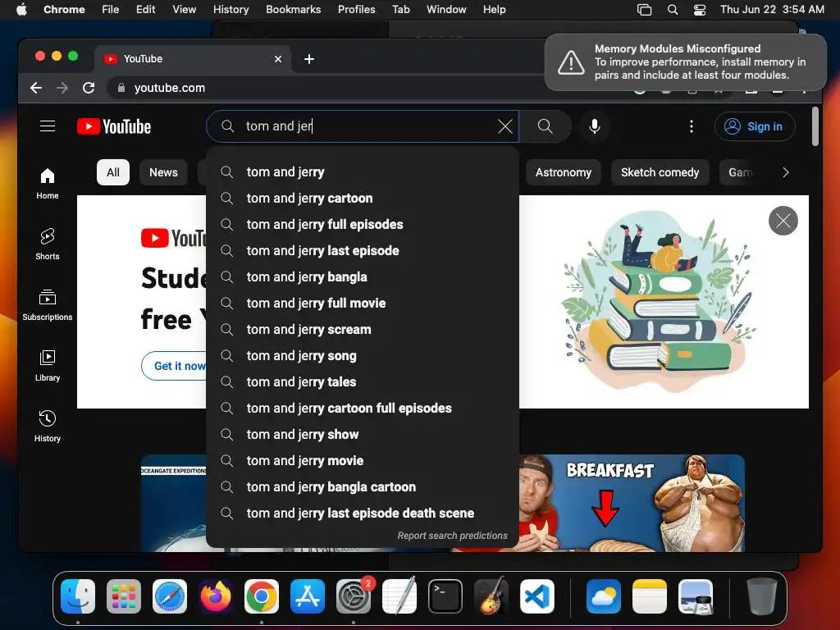Choose suggestion 'tom and jerry cartoon'
The image size is (840, 630).
click(363, 199)
